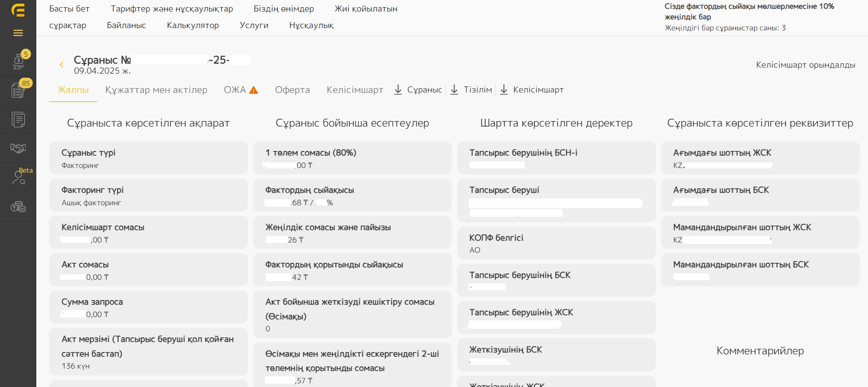
Task: Click the yellow company logo icon
Action: 18,10
